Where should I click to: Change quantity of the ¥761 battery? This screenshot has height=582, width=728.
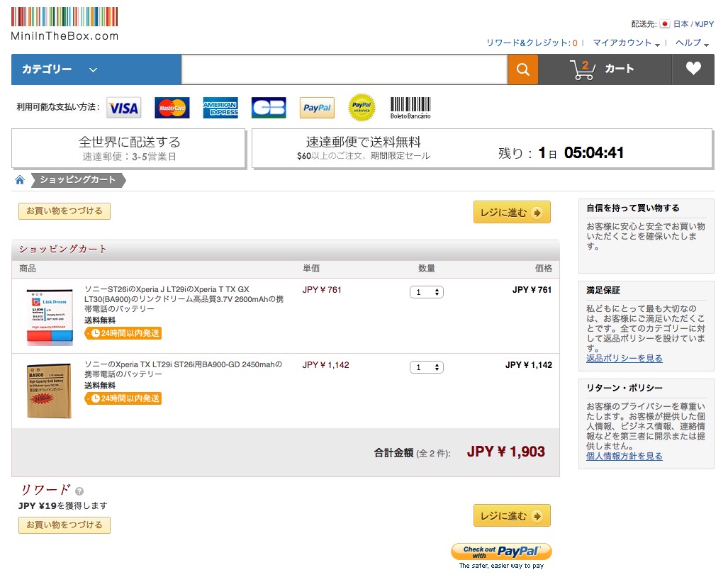(x=427, y=292)
